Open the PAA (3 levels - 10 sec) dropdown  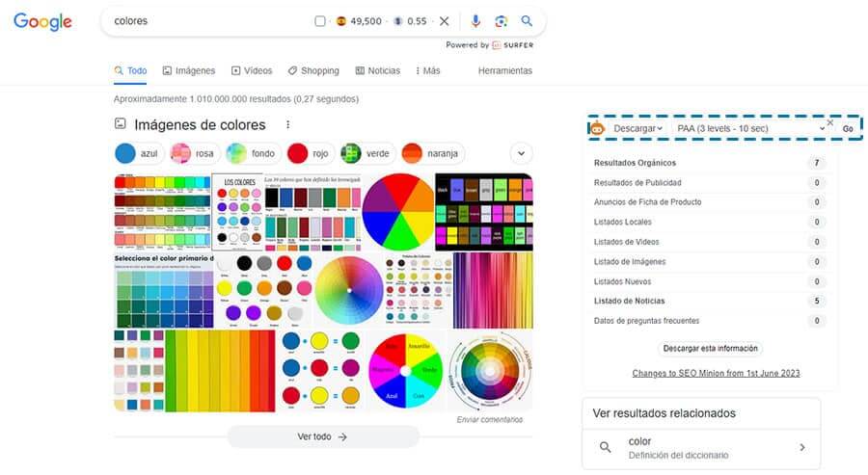(750, 128)
